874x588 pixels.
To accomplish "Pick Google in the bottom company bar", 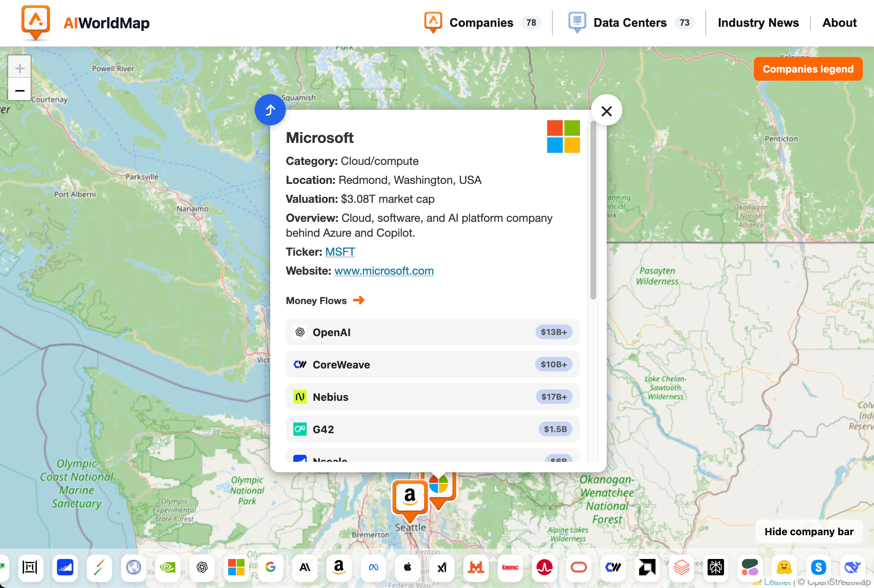I will [271, 568].
